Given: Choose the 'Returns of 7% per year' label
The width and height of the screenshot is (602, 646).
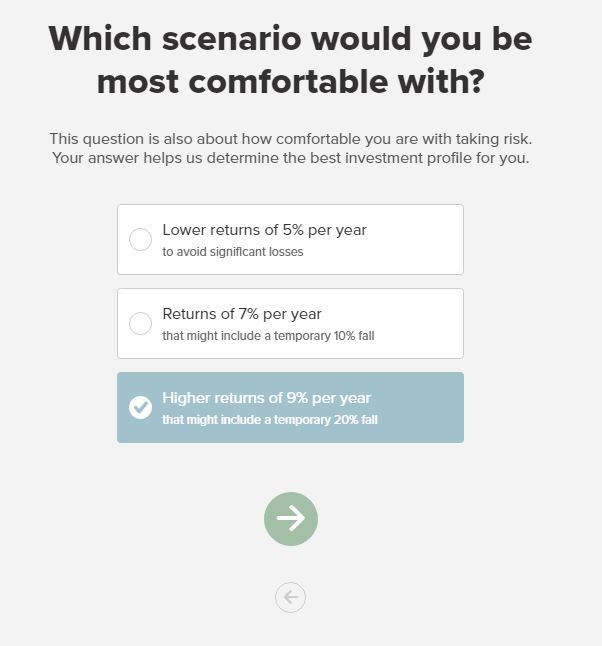Looking at the screenshot, I should 242,314.
